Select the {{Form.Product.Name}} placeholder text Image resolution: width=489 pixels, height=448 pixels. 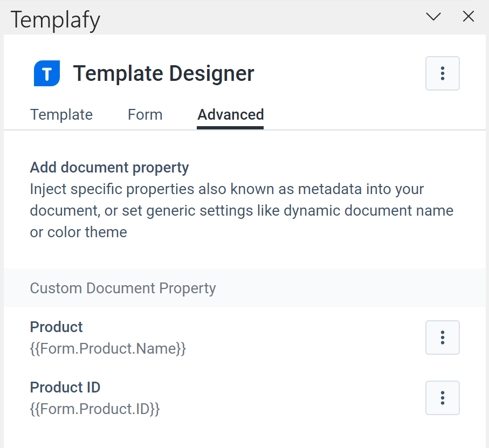(107, 349)
